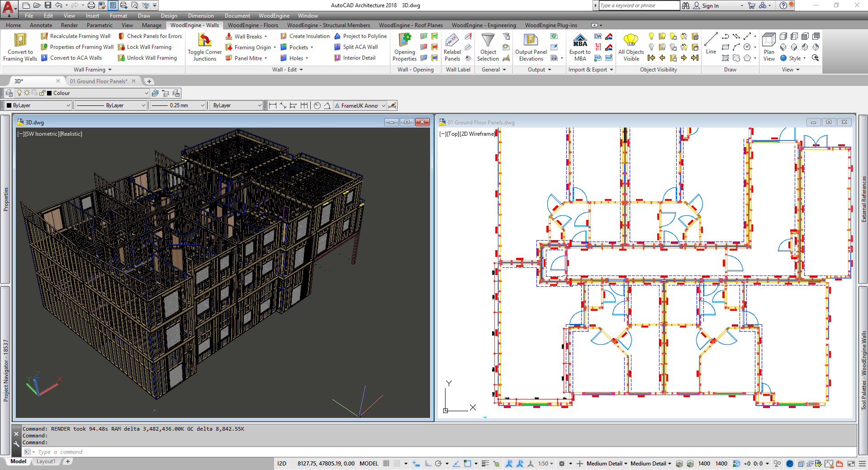Screen dimensions: 868x470
Task: Click Project to Polyline tool
Action: 360,36
